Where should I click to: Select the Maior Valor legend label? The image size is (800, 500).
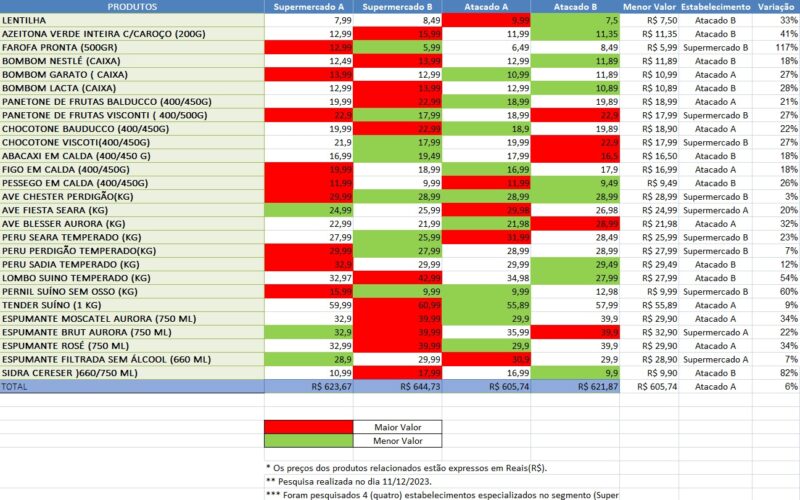(397, 427)
